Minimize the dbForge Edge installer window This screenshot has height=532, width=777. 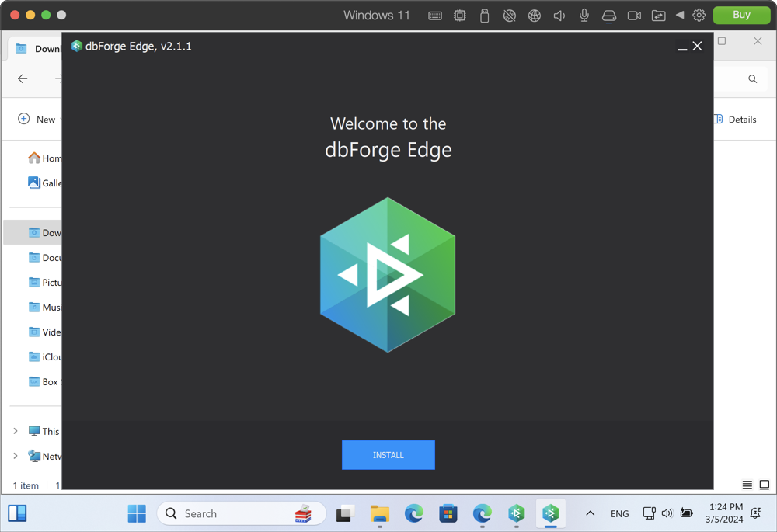pos(682,47)
